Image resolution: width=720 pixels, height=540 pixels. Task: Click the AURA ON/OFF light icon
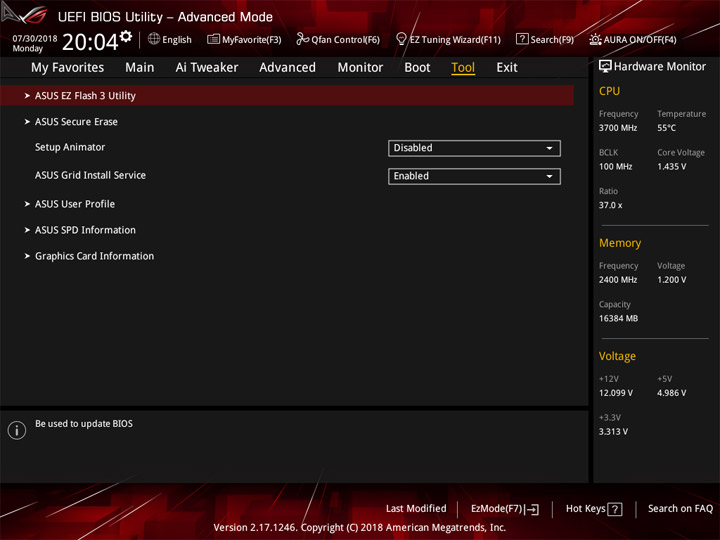click(x=595, y=39)
